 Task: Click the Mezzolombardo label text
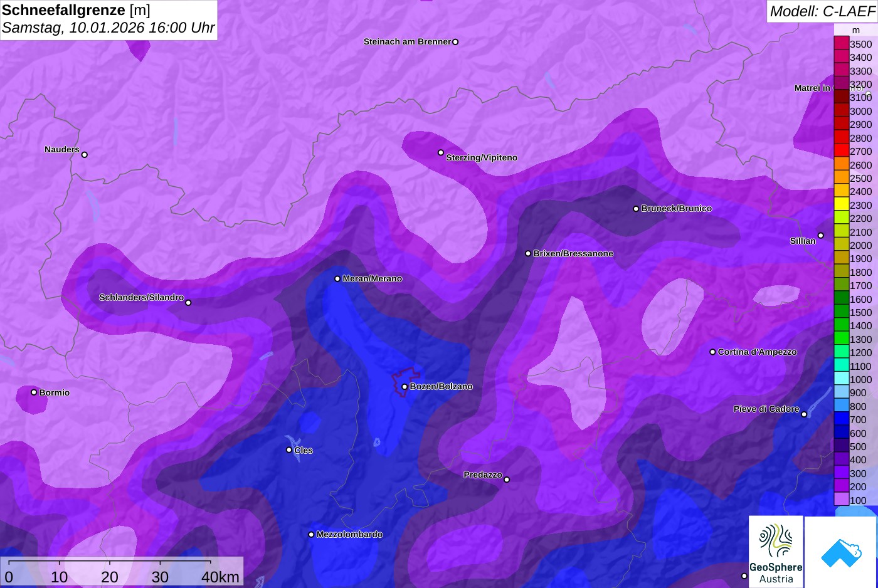pos(349,535)
